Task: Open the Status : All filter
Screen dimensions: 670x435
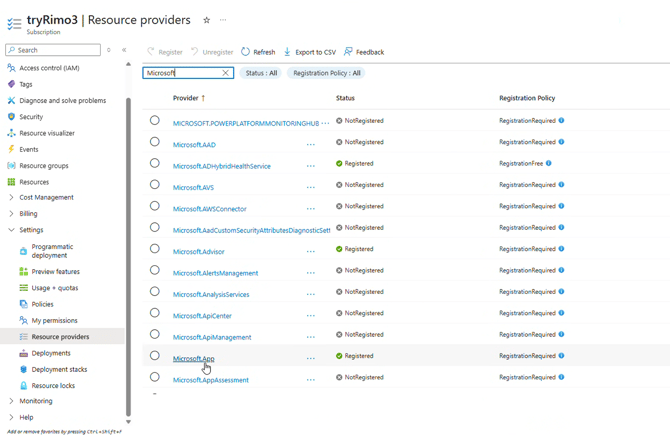Action: pos(261,73)
